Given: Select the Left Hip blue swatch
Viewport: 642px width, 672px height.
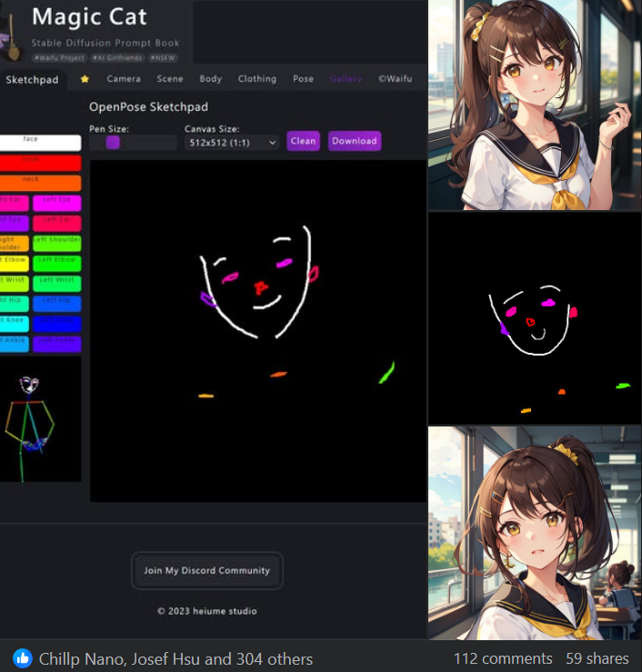Looking at the screenshot, I should [57, 303].
